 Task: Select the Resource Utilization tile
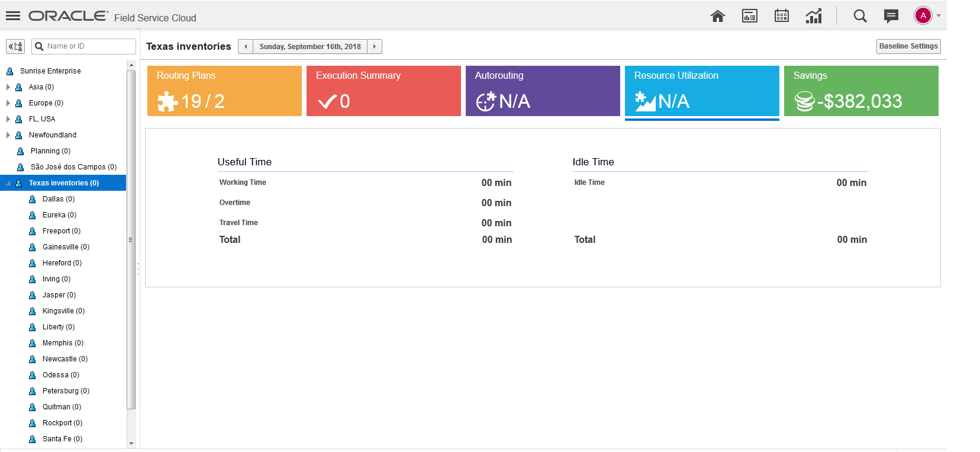click(702, 91)
